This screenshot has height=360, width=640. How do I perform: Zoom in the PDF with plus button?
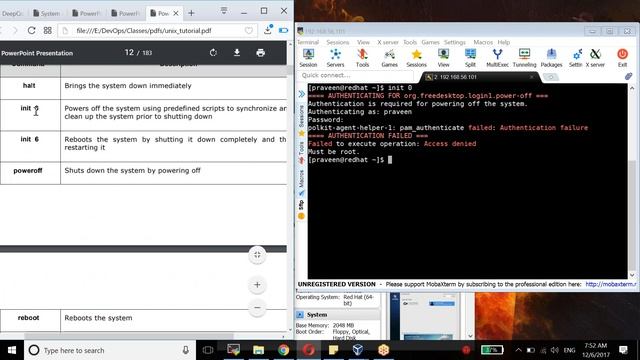257,285
